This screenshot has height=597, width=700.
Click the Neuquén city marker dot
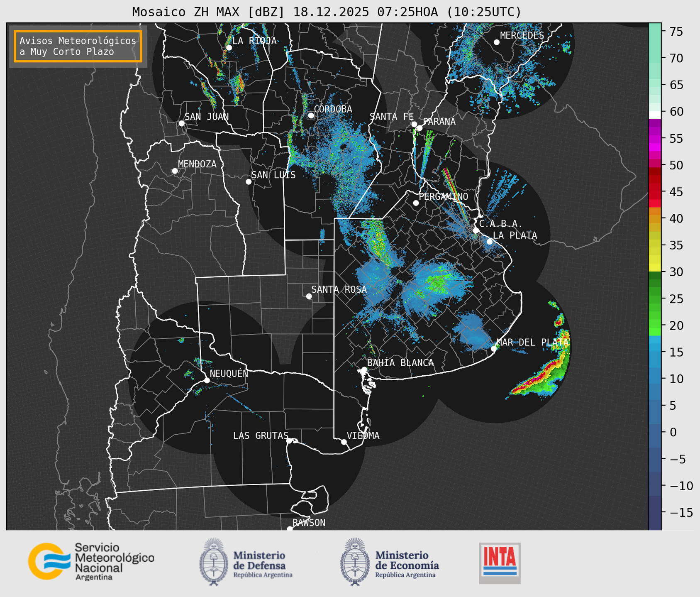pyautogui.click(x=207, y=380)
